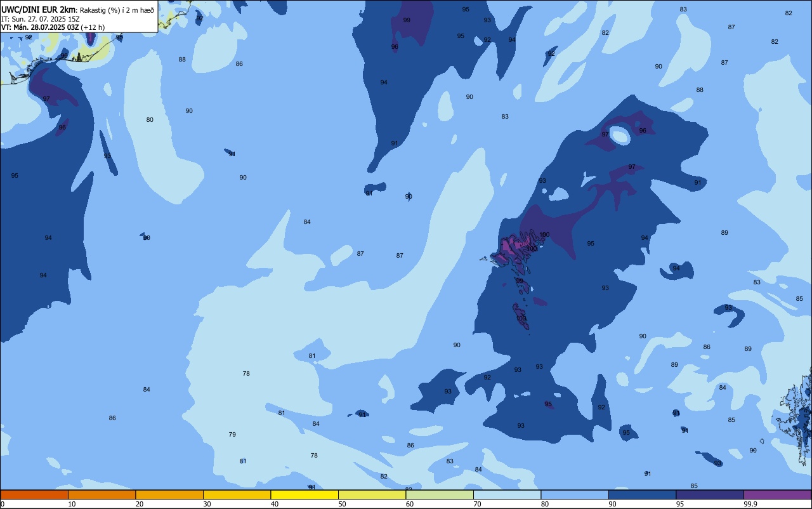This screenshot has height=509, width=812.
Task: Click the '30' legend tick label
Action: pyautogui.click(x=207, y=504)
